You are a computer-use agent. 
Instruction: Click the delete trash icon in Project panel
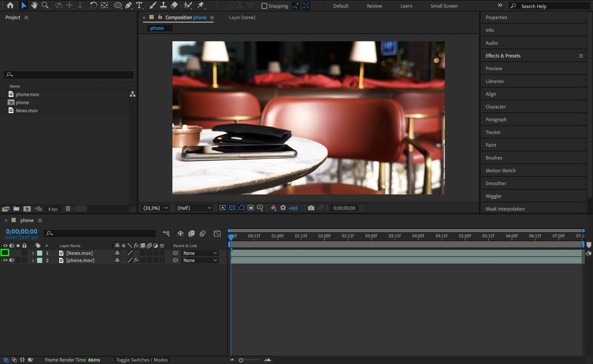click(x=68, y=209)
